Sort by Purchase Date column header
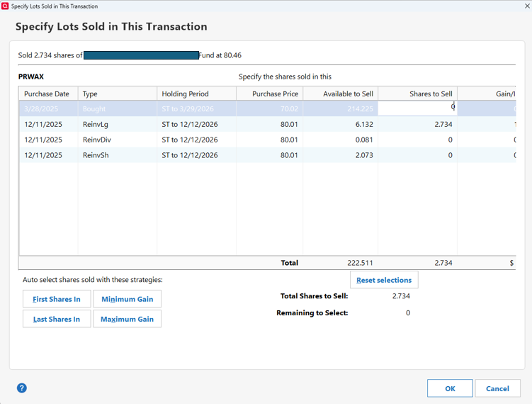This screenshot has width=532, height=406. point(47,94)
